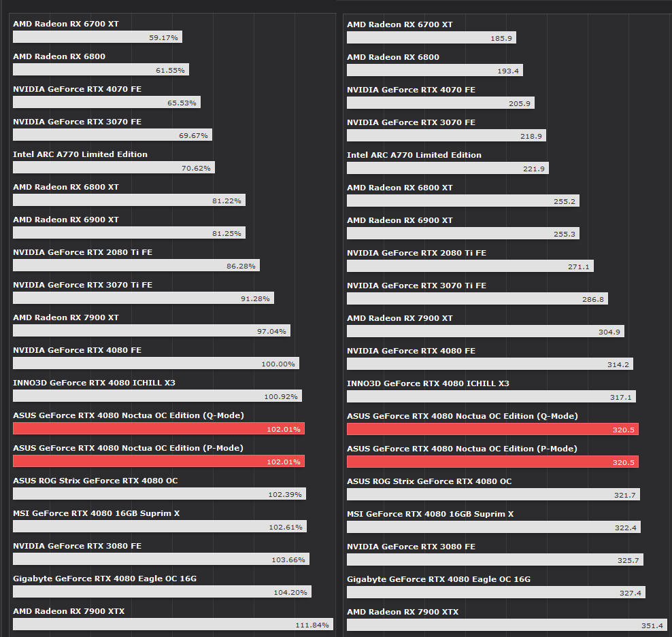
Task: Select the 255.2 value in right chart
Action: point(565,201)
